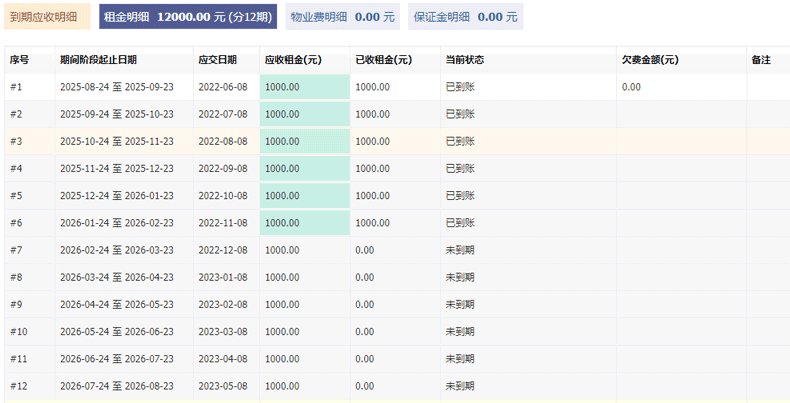Select highlighted row #3
The image size is (790, 403).
coord(397,142)
